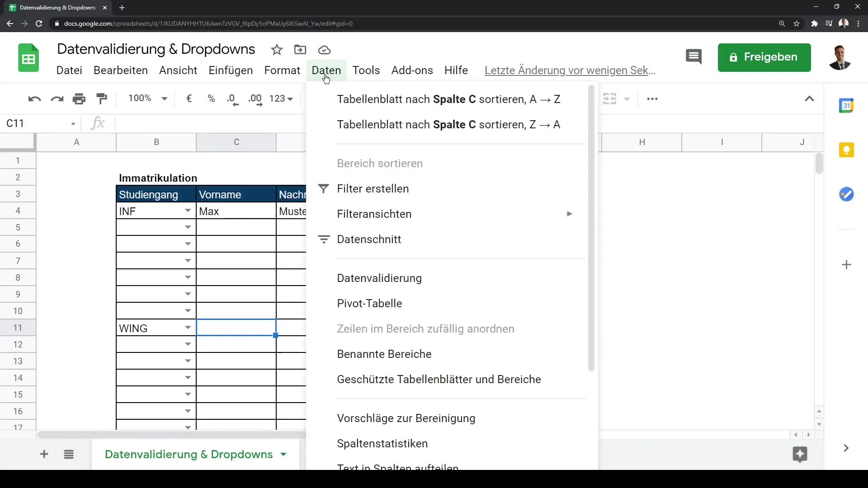The height and width of the screenshot is (488, 868).
Task: Click the collapse panel chevron icon
Action: pos(810,99)
